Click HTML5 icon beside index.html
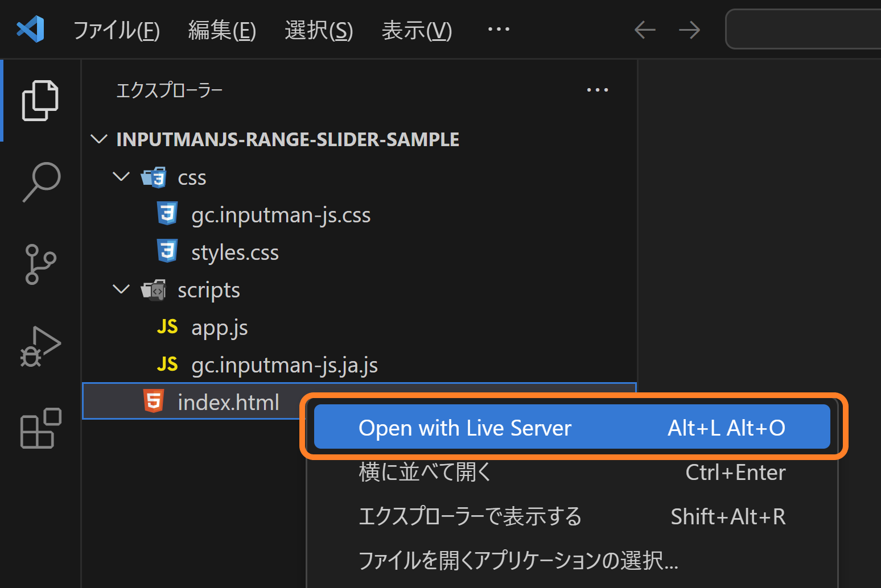This screenshot has width=881, height=588. [154, 401]
